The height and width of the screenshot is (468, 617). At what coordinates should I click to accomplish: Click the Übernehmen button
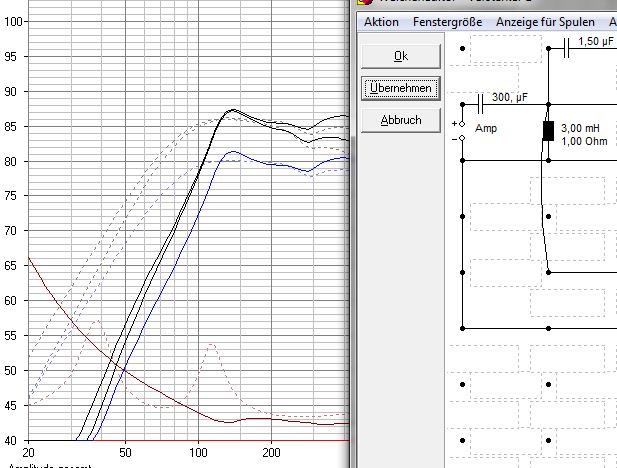[400, 88]
